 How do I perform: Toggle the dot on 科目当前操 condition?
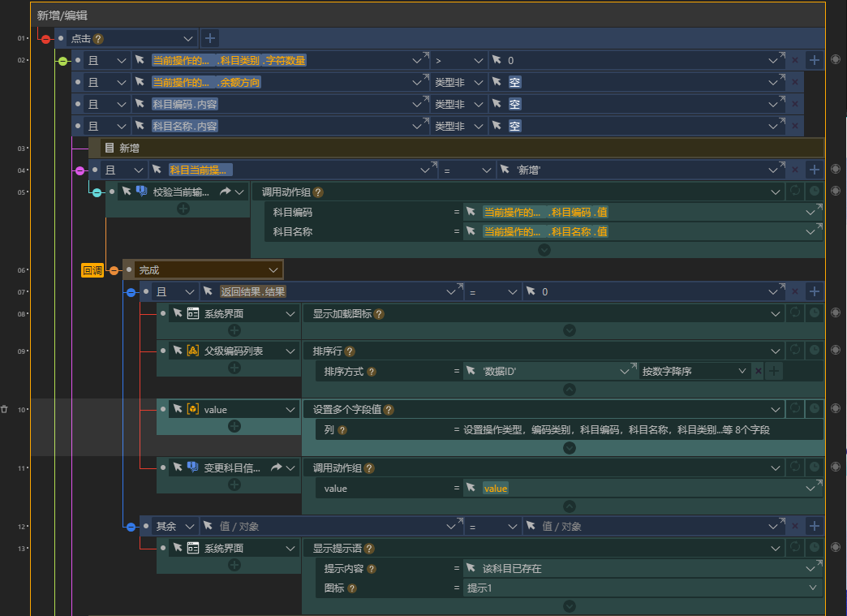point(95,170)
